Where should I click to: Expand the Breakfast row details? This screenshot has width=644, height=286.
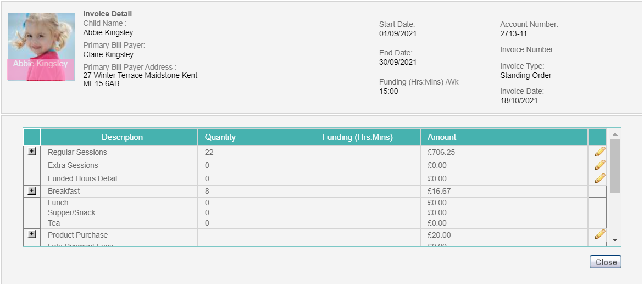[32, 191]
